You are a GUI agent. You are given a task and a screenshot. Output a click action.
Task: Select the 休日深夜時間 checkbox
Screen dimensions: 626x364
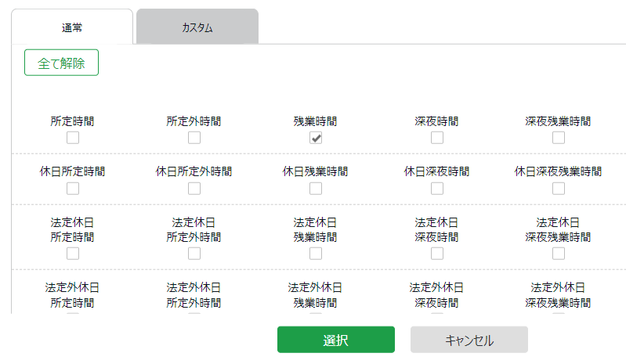tap(437, 189)
